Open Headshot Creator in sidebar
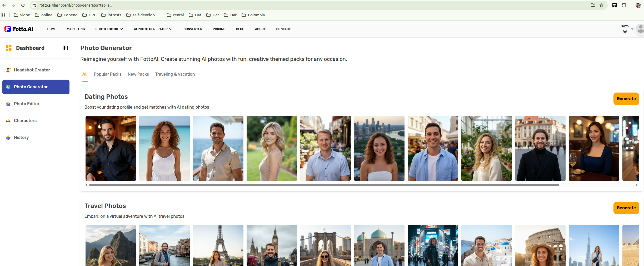 [x=36, y=70]
